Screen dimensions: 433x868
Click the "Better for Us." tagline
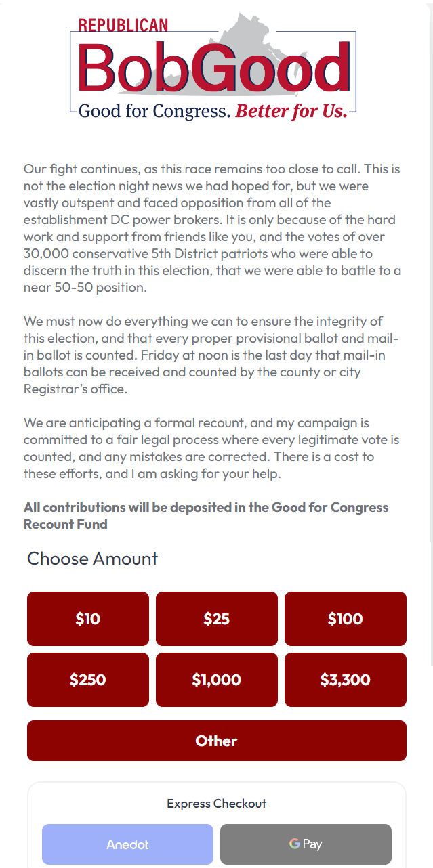pos(291,111)
